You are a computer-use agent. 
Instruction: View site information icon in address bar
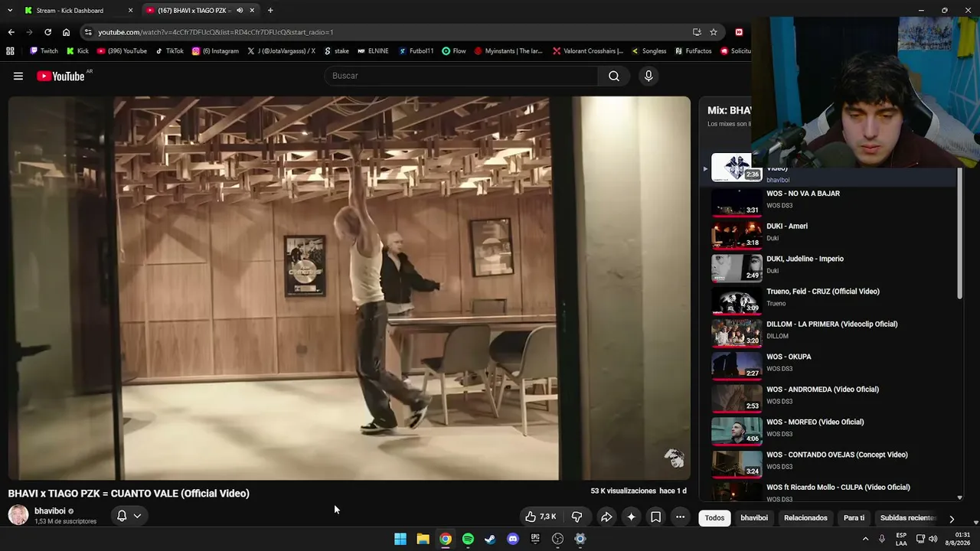89,32
